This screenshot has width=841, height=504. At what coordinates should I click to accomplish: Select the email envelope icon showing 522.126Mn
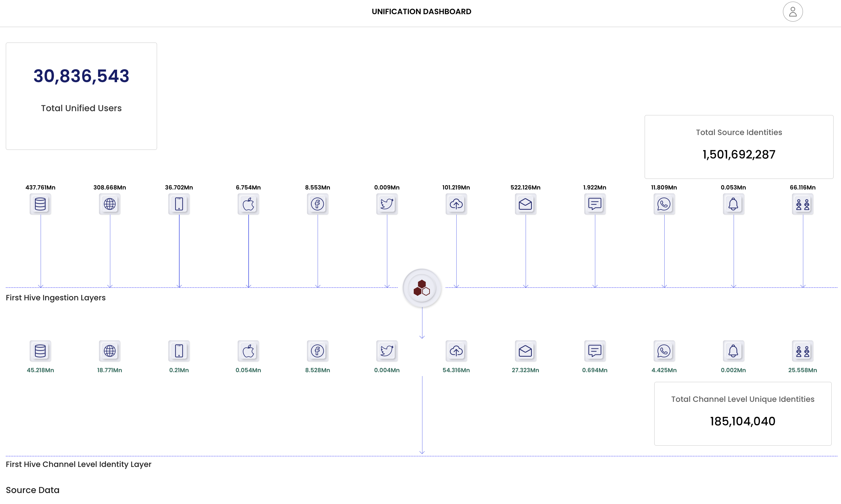pyautogui.click(x=525, y=204)
